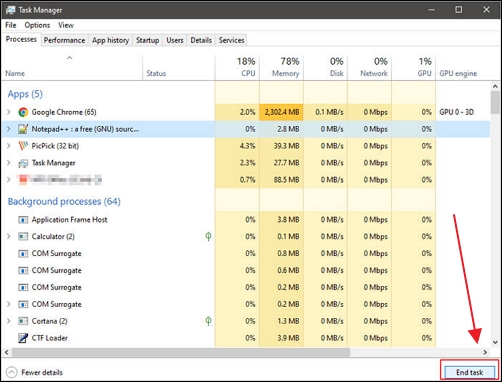Viewport: 502px width, 382px height.
Task: Click the 4.3% CPU cell for PicPick
Action: (237, 146)
